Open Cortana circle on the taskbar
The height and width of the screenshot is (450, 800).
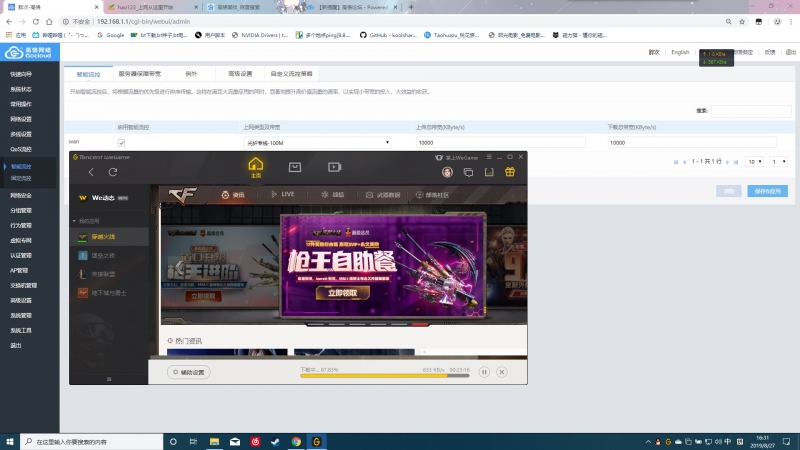coord(173,441)
